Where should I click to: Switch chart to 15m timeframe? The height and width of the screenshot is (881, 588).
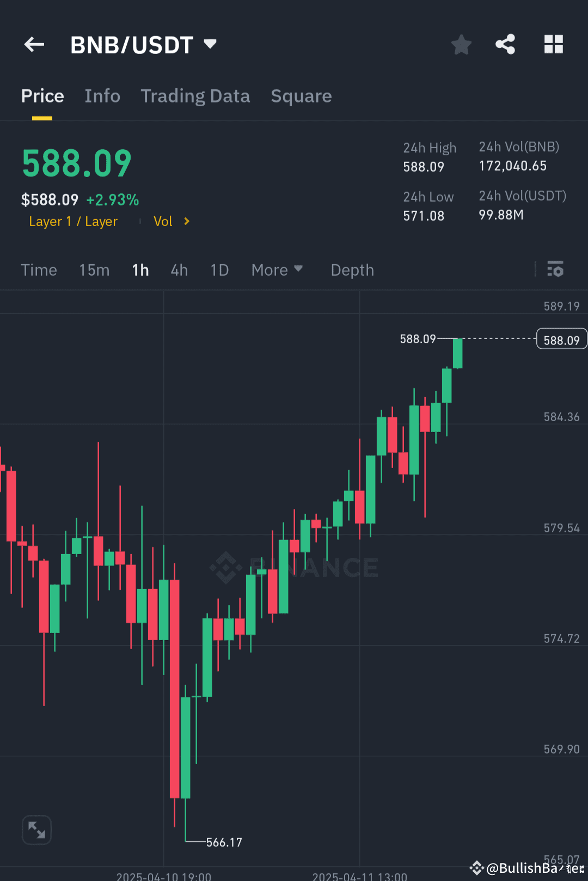coord(94,270)
